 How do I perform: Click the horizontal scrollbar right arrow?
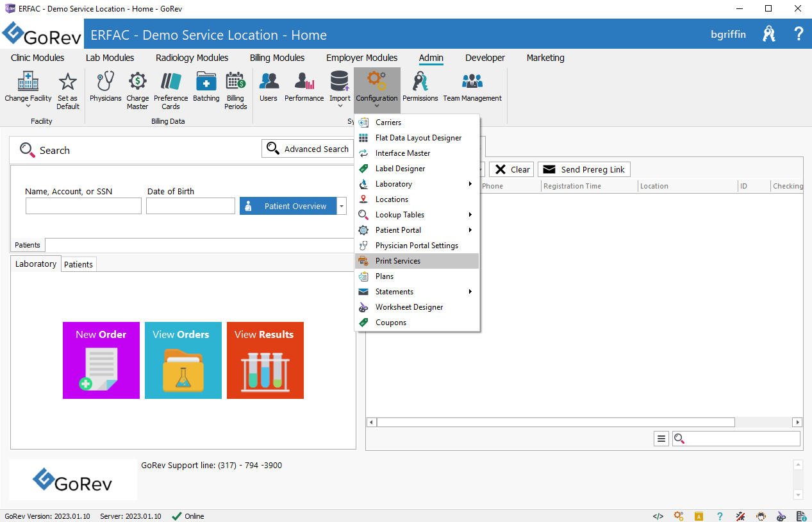click(797, 422)
